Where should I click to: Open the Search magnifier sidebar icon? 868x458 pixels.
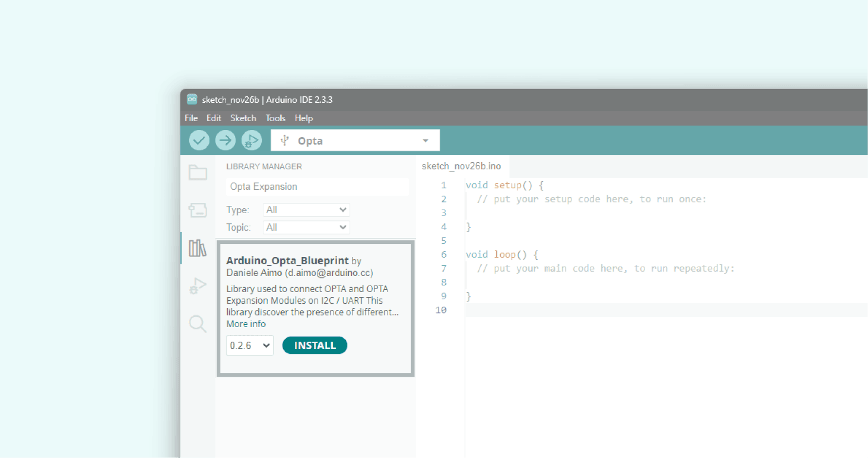coord(198,324)
